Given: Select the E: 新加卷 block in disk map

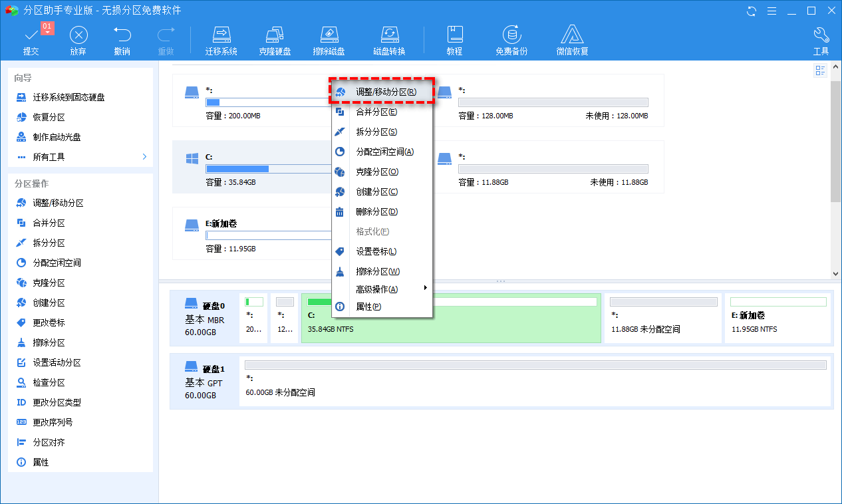Looking at the screenshot, I should click(x=778, y=319).
